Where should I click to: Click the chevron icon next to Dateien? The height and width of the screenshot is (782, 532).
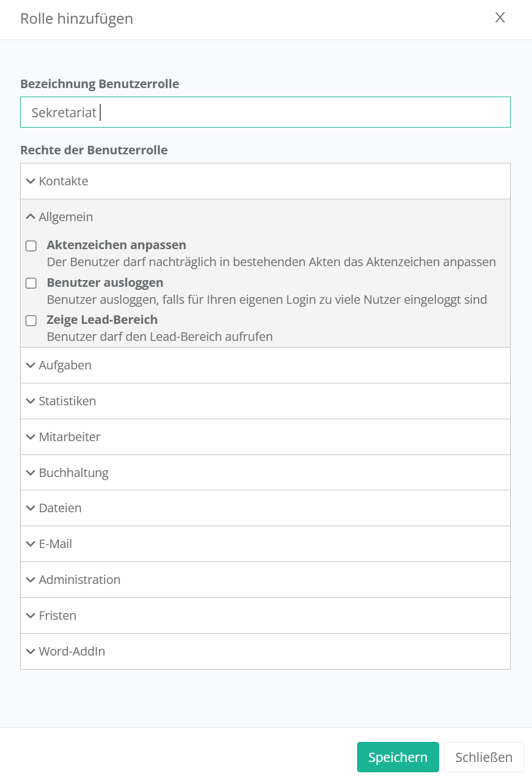pyautogui.click(x=30, y=508)
